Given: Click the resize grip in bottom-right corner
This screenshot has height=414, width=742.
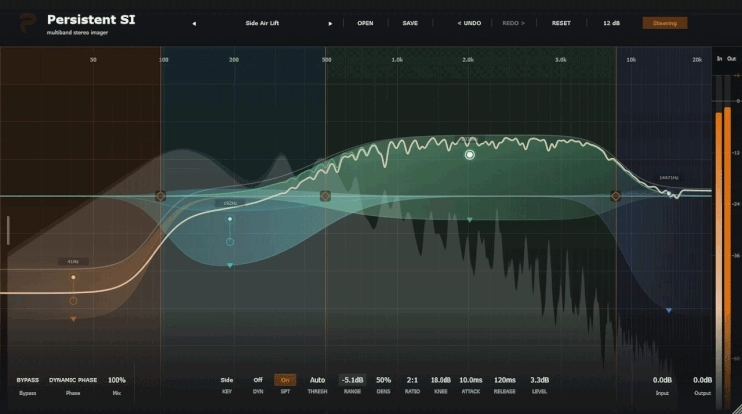Looking at the screenshot, I should [737, 409].
